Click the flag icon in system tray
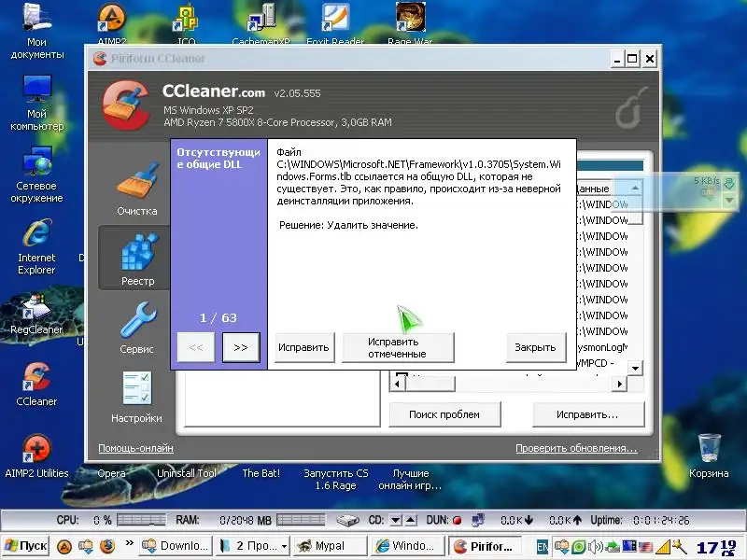This screenshot has width=747, height=560. coord(645,547)
